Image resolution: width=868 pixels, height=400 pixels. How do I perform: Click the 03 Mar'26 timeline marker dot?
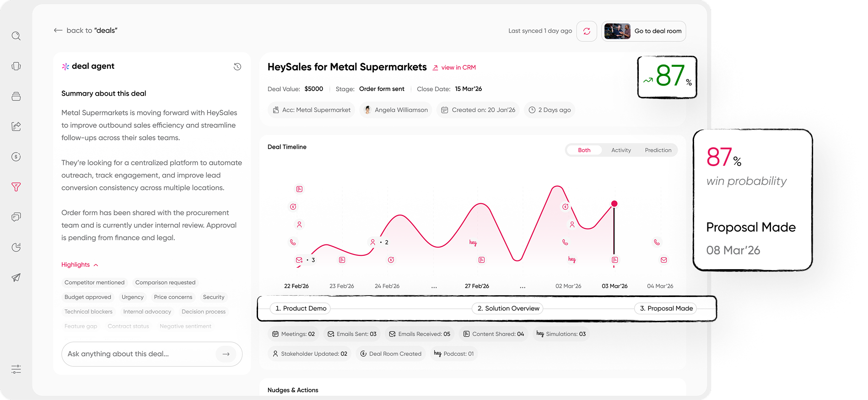[x=614, y=204]
